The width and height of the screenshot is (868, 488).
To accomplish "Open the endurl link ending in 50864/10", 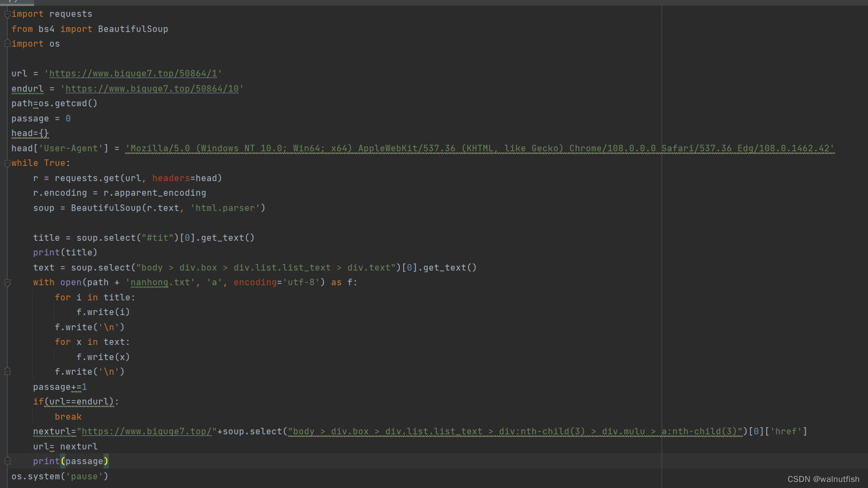I will pos(152,88).
